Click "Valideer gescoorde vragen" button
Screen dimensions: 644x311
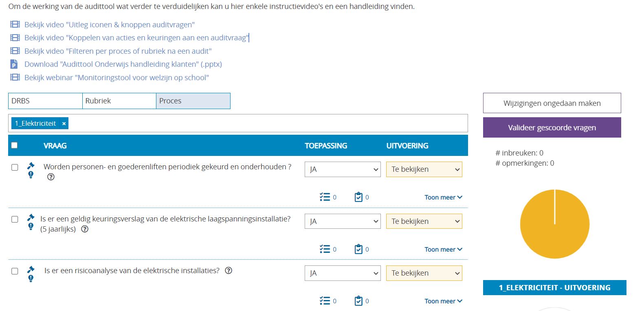(x=552, y=127)
